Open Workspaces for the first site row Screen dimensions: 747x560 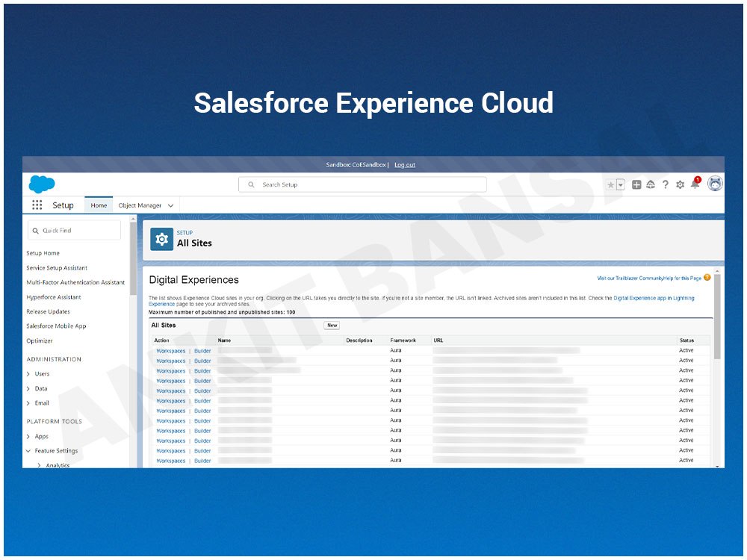coord(170,351)
